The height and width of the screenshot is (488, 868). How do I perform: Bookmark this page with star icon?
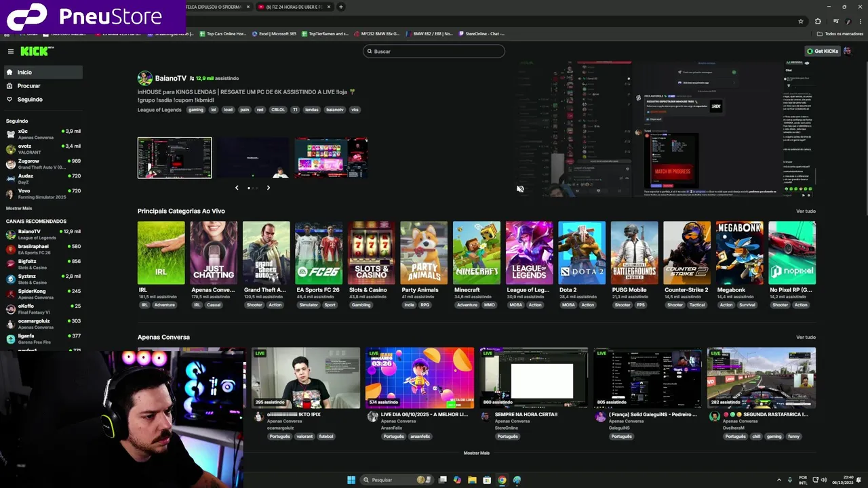tap(801, 21)
